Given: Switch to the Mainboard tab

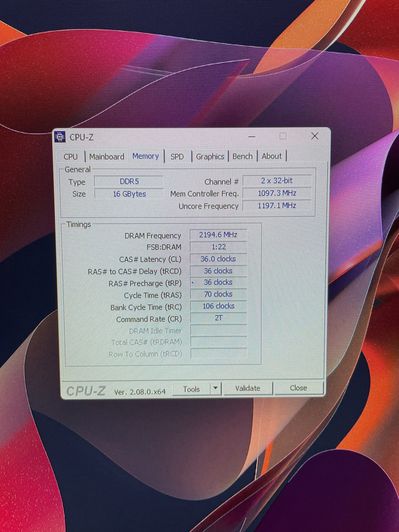Looking at the screenshot, I should (x=106, y=157).
